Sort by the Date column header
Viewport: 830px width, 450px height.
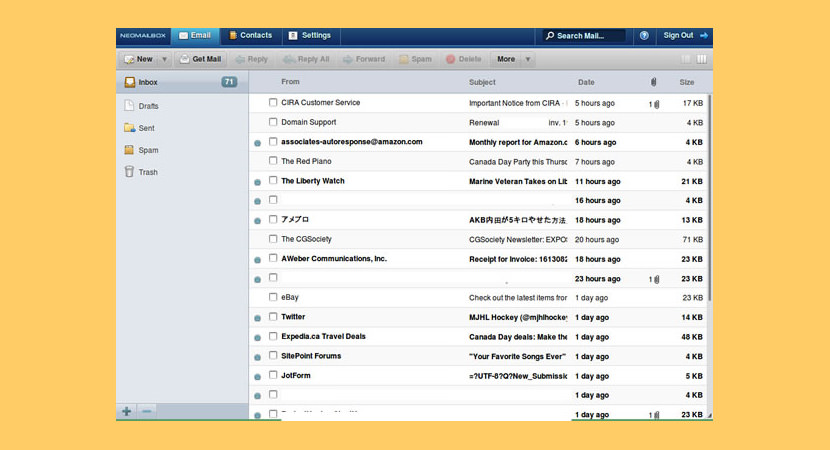tap(586, 82)
